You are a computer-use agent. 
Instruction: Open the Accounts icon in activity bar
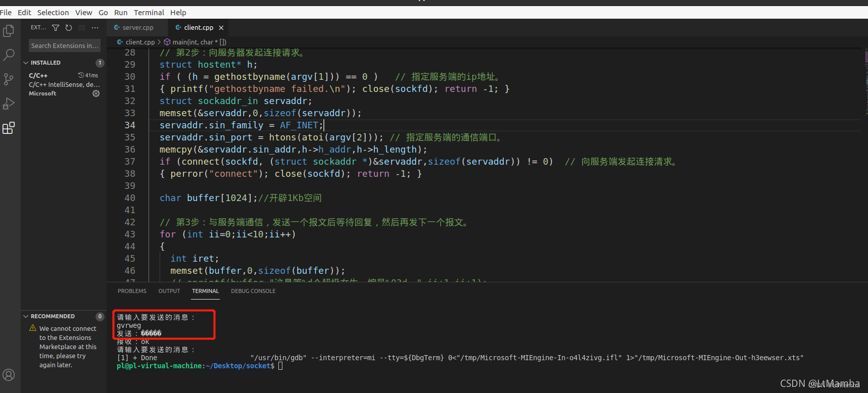point(9,375)
